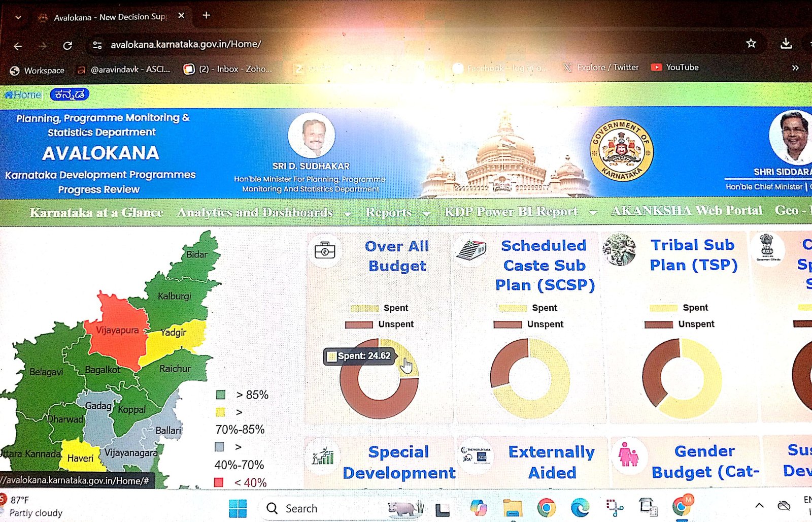812x522 pixels.
Task: Open browser downloads icon
Action: tap(786, 44)
